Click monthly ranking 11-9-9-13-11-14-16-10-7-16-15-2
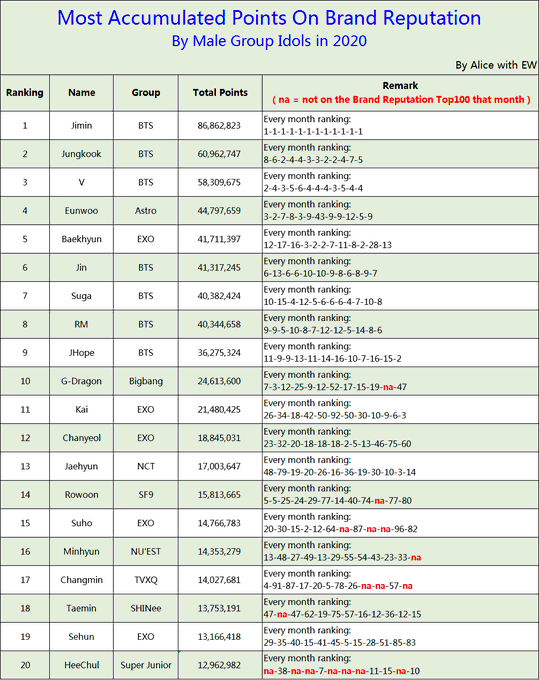This screenshot has height=680, width=539. click(333, 359)
